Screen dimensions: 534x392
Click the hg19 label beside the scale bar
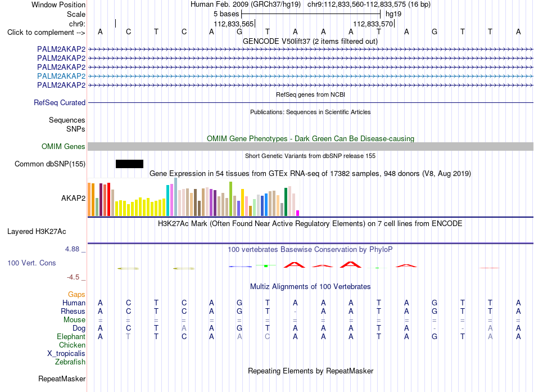393,14
